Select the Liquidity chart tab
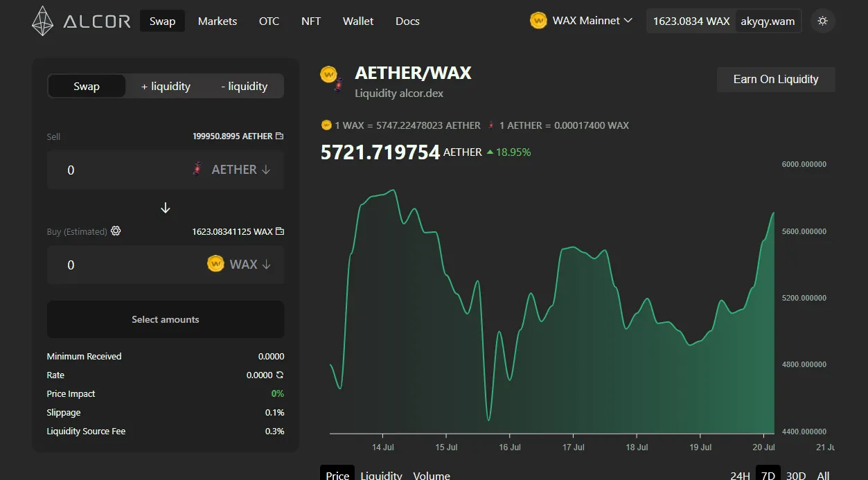Screen dimensions: 868x480 381,475
